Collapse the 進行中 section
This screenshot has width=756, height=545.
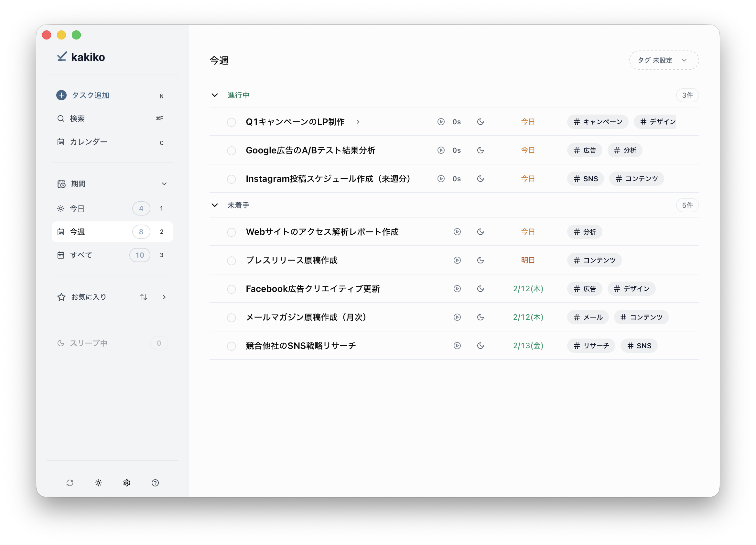click(215, 95)
